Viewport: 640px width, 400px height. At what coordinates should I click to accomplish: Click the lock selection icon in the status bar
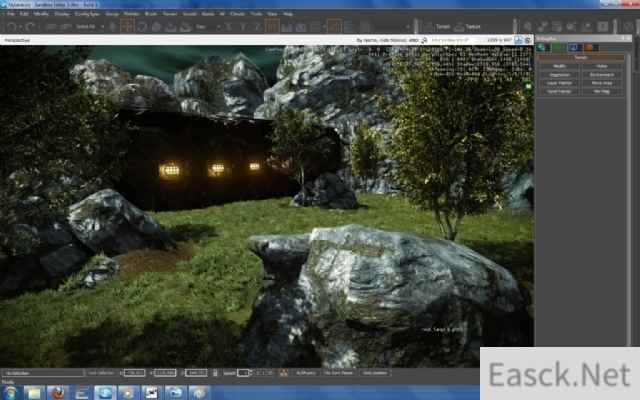[216, 373]
